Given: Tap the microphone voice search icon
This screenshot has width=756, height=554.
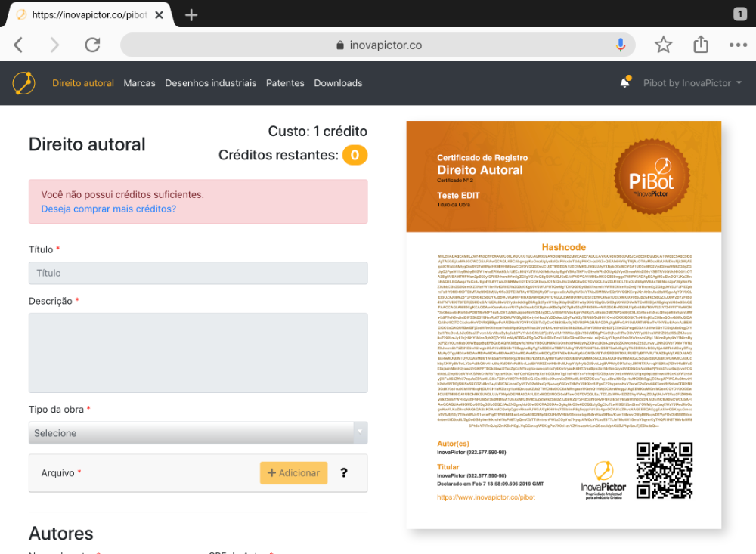Looking at the screenshot, I should coord(621,45).
